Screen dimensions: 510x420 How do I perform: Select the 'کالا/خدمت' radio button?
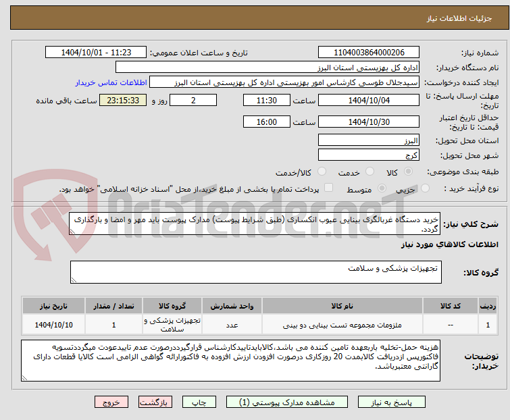(322, 172)
